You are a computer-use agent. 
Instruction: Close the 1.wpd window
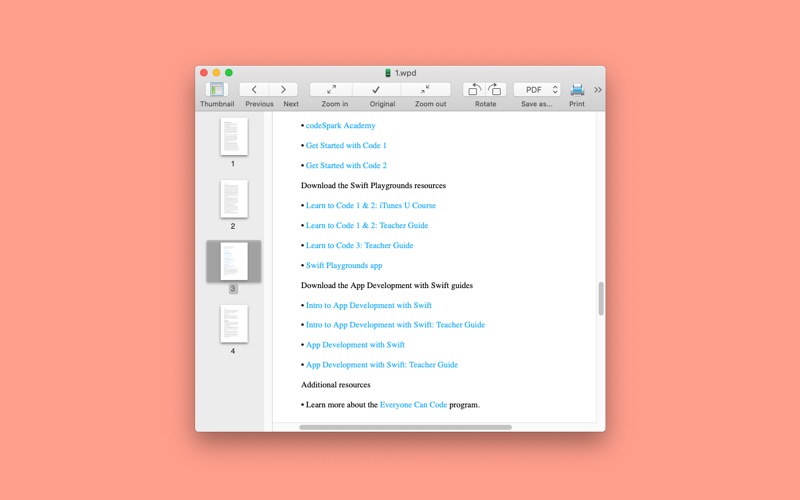204,72
